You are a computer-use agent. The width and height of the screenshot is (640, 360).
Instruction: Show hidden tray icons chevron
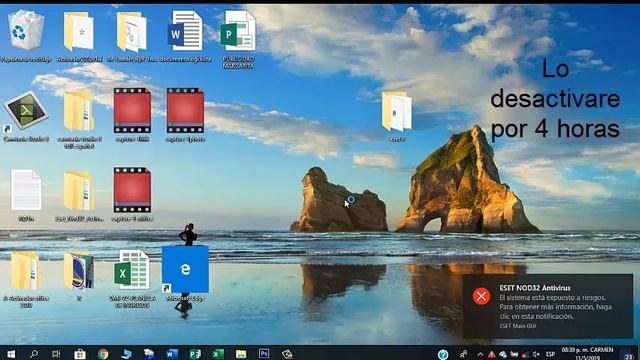pyautogui.click(x=480, y=354)
